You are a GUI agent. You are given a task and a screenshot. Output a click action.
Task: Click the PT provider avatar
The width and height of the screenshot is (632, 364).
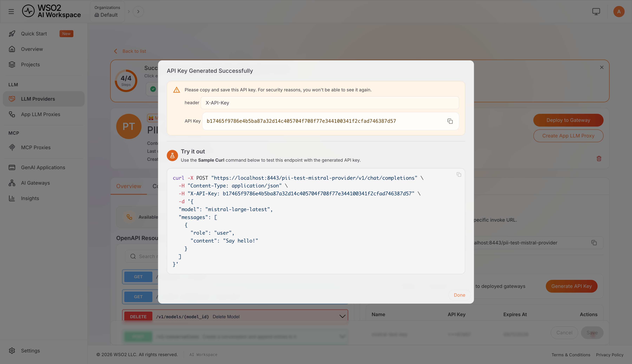click(129, 126)
